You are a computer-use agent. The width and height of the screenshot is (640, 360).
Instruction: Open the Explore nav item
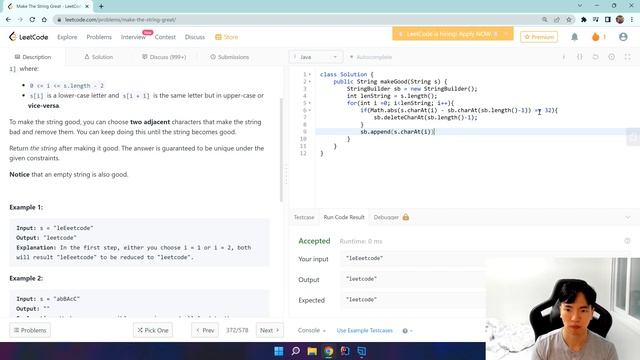coord(67,37)
